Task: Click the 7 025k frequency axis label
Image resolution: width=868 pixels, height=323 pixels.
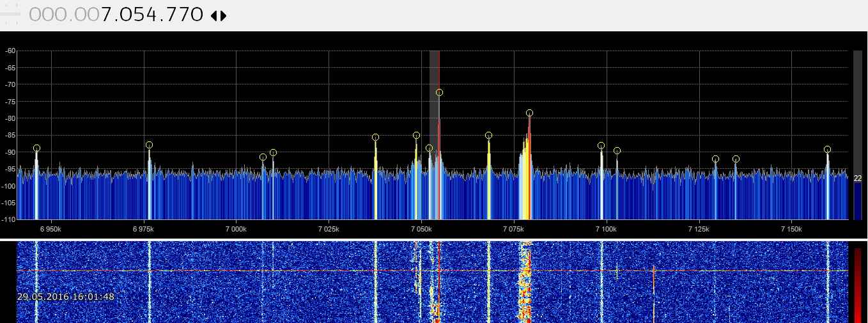Action: pos(329,228)
